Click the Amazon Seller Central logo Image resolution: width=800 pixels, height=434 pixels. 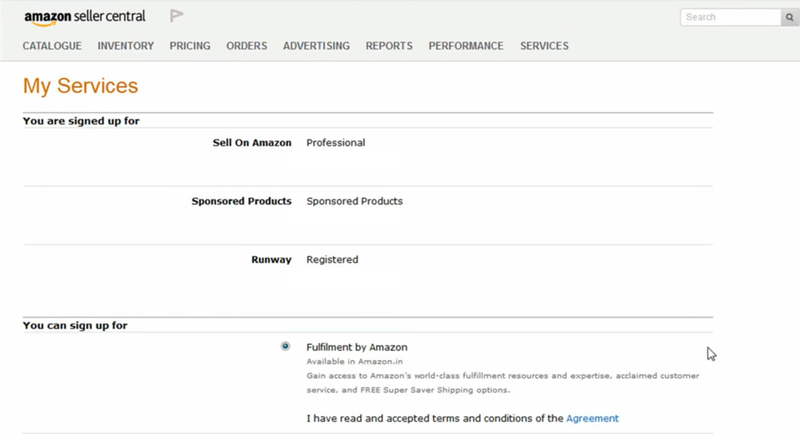coord(85,17)
